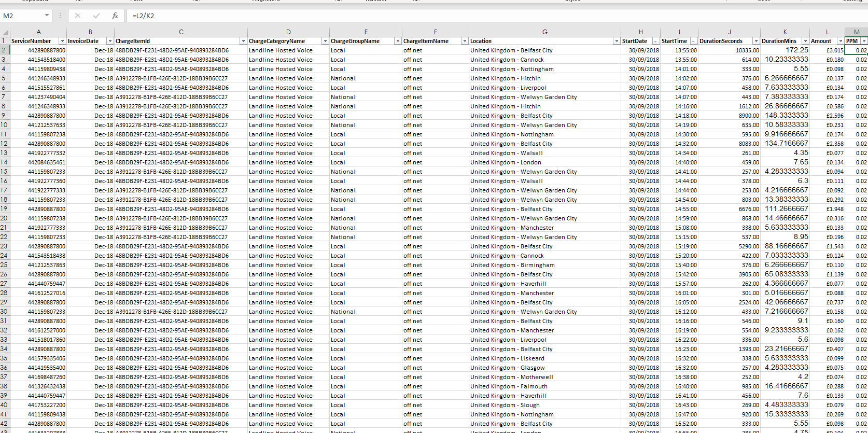Click the DurationSeconds value 1393.00
The height and width of the screenshot is (433, 868).
pyautogui.click(x=729, y=349)
